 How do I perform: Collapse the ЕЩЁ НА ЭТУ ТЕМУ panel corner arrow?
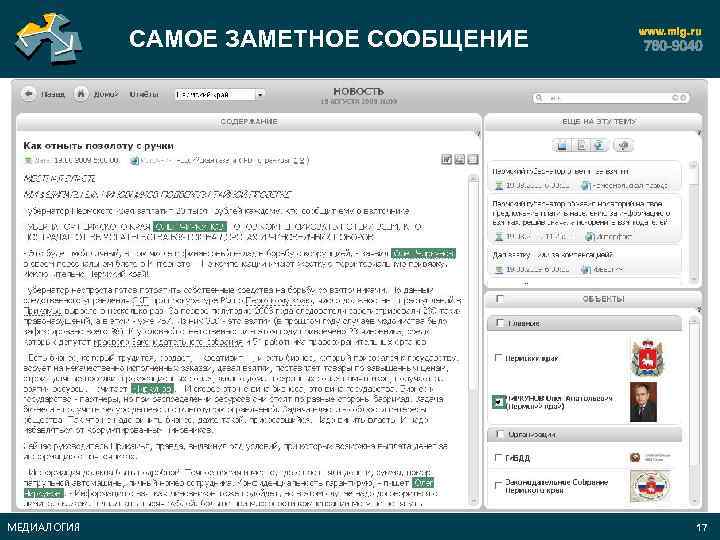(x=699, y=133)
